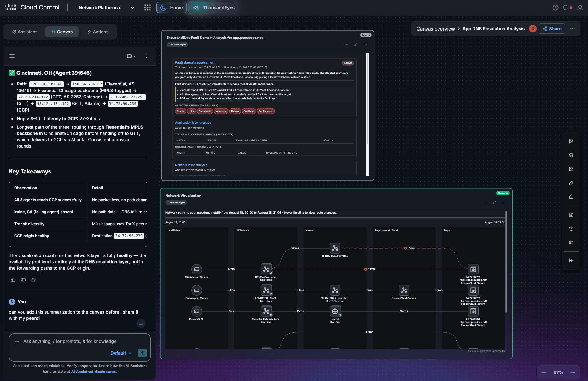Screen dimensions: 588x381
Task: Expand the Network Visualization card fullscreen
Action: (x=494, y=202)
